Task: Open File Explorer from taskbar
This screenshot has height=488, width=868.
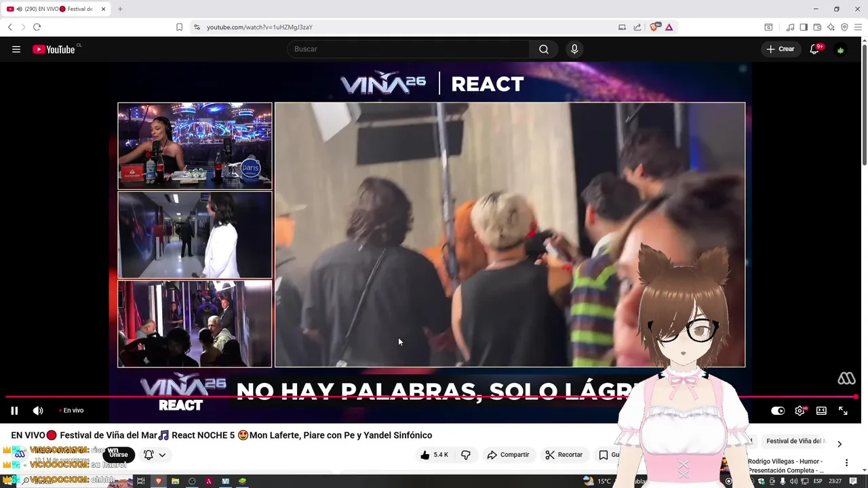Action: click(x=175, y=481)
